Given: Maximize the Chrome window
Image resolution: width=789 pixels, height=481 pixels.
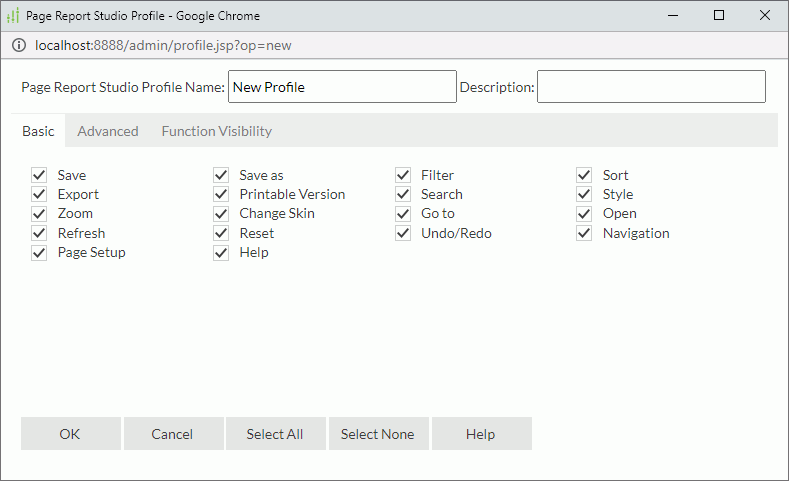Looking at the screenshot, I should 719,16.
